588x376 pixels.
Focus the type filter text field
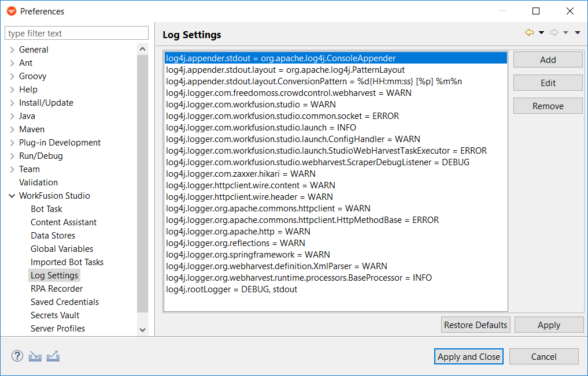pyautogui.click(x=76, y=33)
